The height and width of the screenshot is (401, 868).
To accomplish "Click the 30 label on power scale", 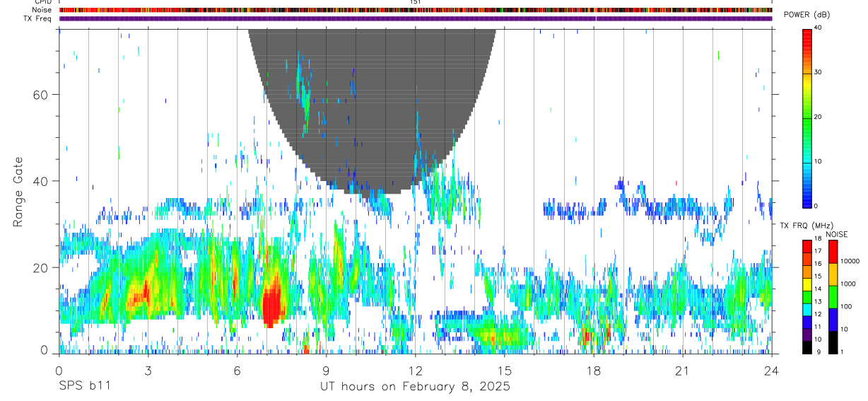I will [x=819, y=72].
